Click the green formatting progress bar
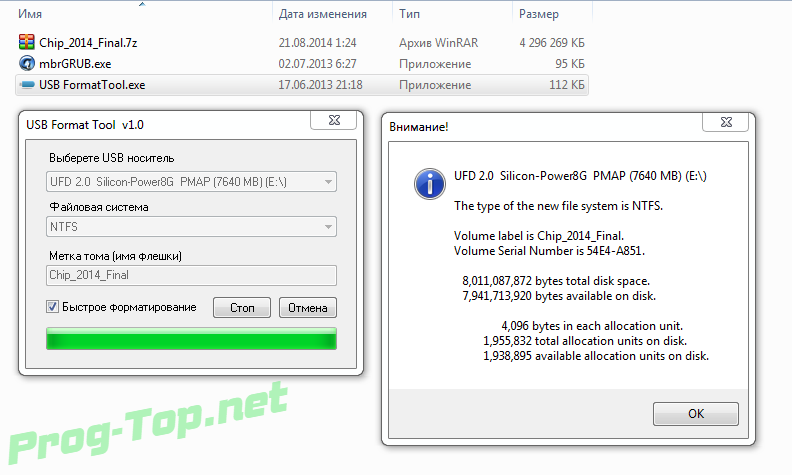The width and height of the screenshot is (792, 475). (x=191, y=339)
